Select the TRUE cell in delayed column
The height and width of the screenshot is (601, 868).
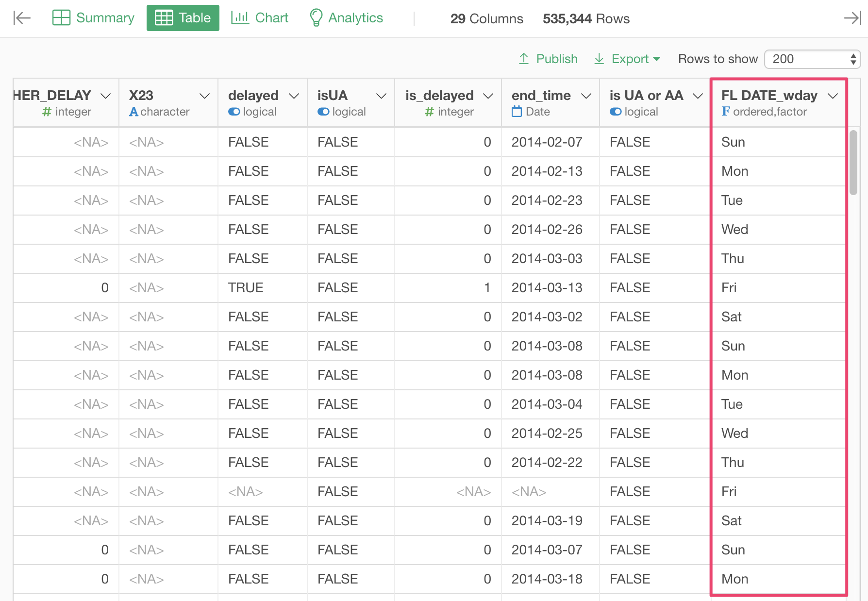[x=263, y=288]
